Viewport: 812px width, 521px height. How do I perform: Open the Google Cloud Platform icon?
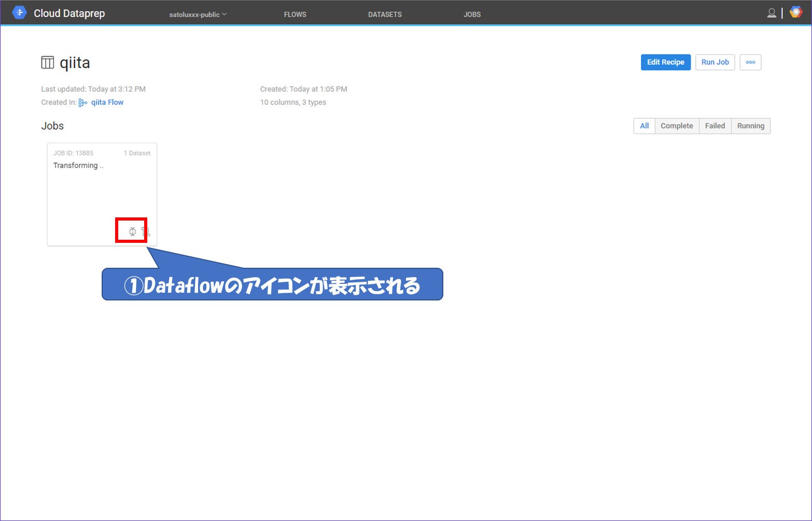click(x=796, y=12)
